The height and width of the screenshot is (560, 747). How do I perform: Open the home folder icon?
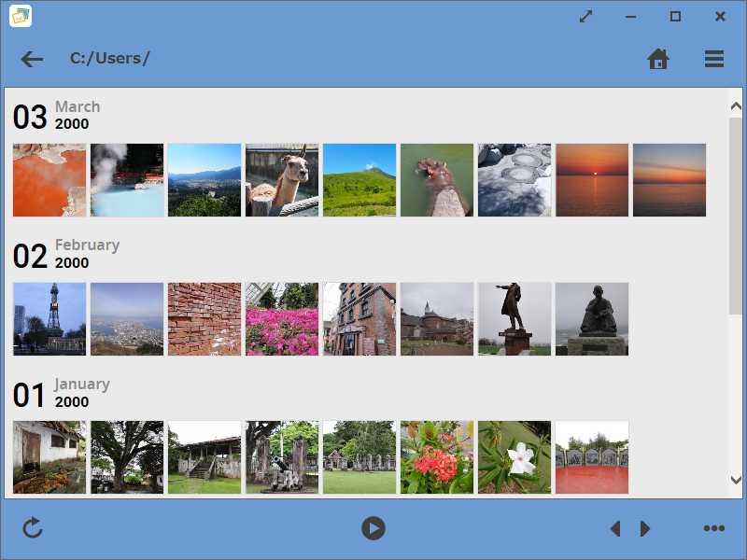[658, 59]
